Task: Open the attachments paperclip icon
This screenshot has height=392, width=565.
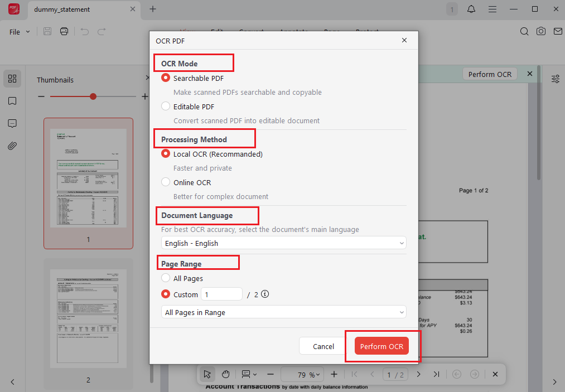Action: pyautogui.click(x=12, y=146)
